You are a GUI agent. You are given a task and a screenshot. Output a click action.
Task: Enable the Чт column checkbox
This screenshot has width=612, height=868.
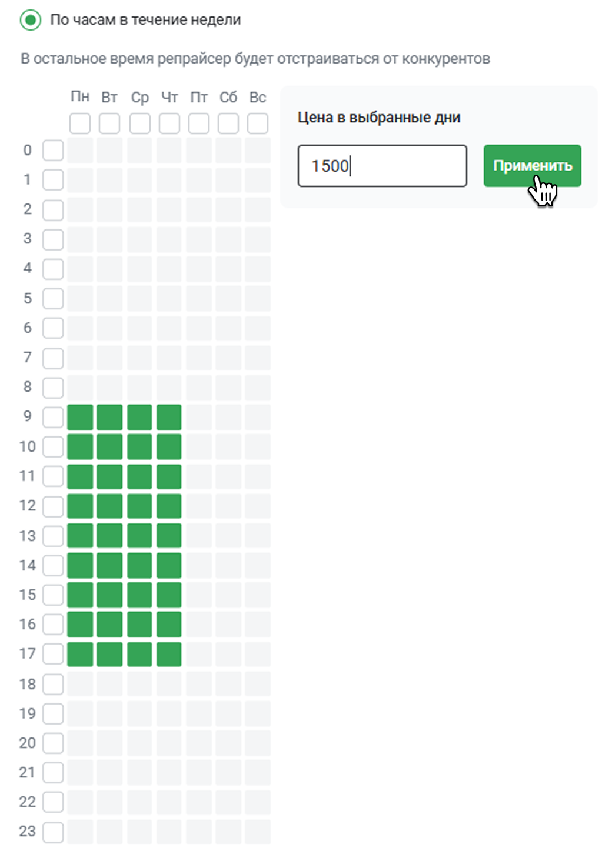point(169,123)
